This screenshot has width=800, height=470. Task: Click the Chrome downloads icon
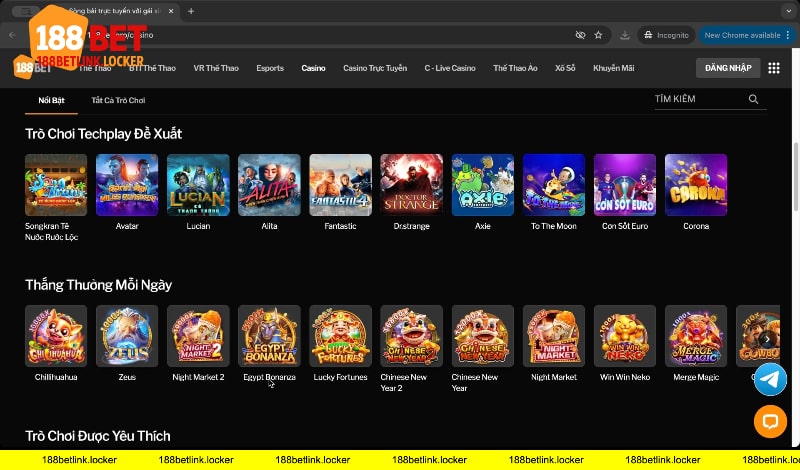point(625,35)
